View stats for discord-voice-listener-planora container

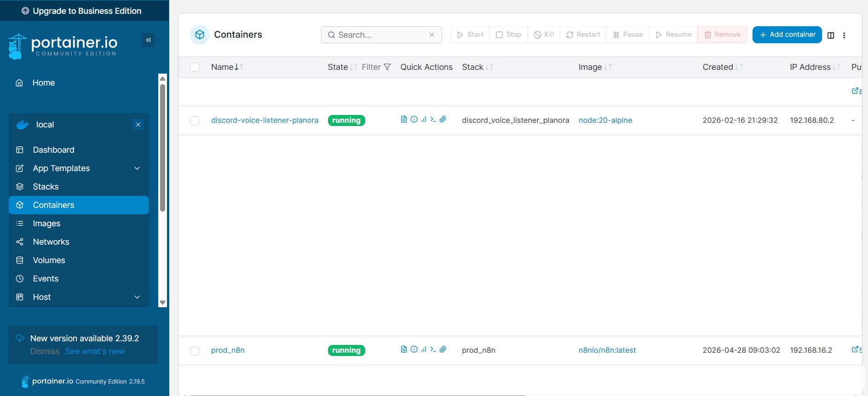tap(424, 120)
